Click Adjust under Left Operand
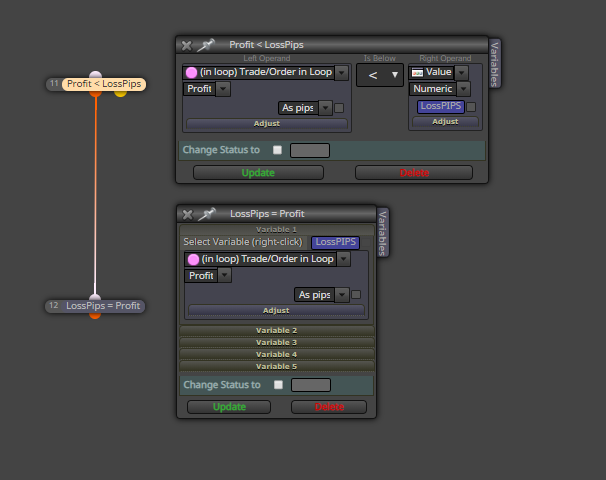Viewport: 606px width, 480px height. click(x=267, y=123)
